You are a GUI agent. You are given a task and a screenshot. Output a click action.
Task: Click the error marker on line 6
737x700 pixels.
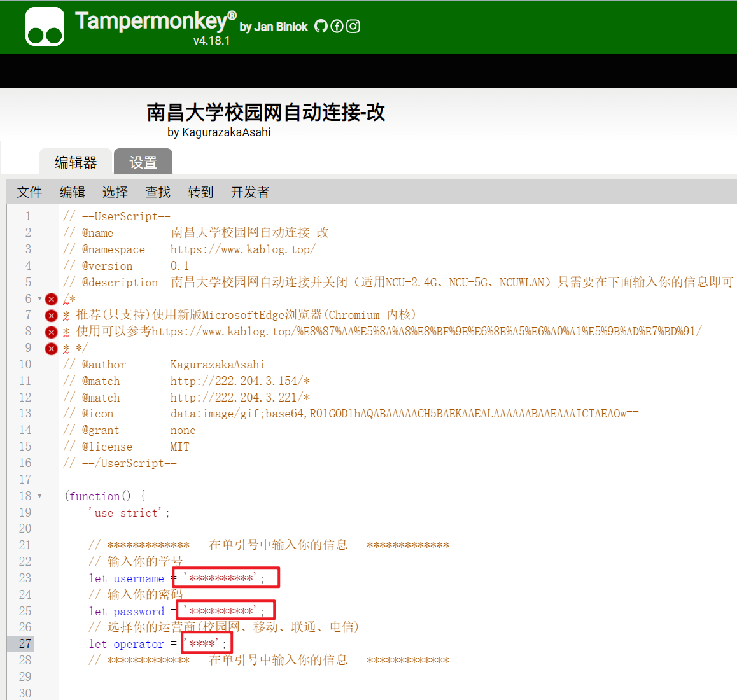pyautogui.click(x=52, y=299)
